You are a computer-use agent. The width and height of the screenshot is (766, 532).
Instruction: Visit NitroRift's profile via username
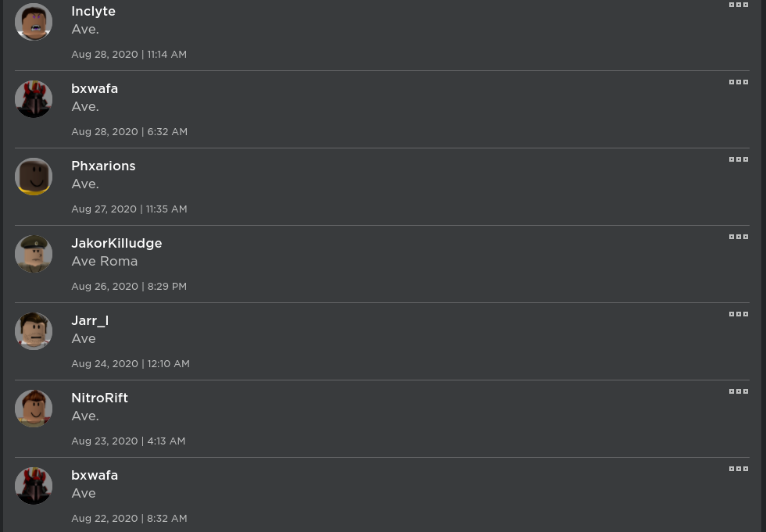[100, 398]
